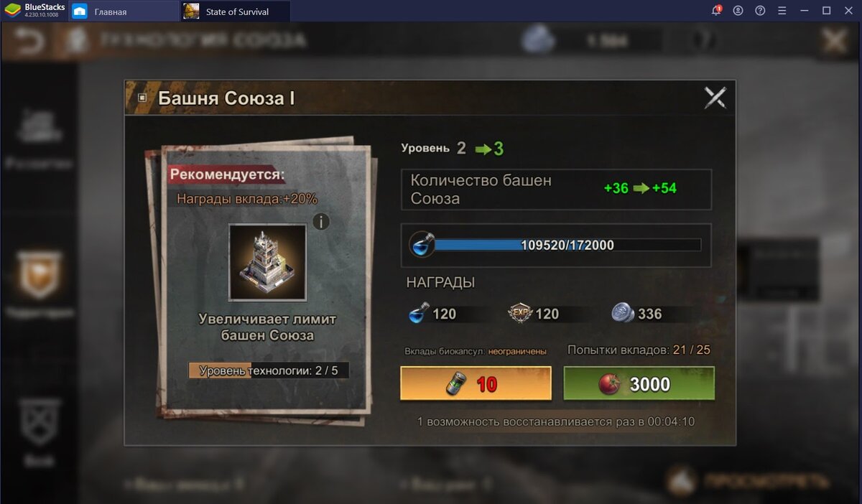This screenshot has width=862, height=504.
Task: Contribute 3000 food with the green button
Action: click(639, 383)
